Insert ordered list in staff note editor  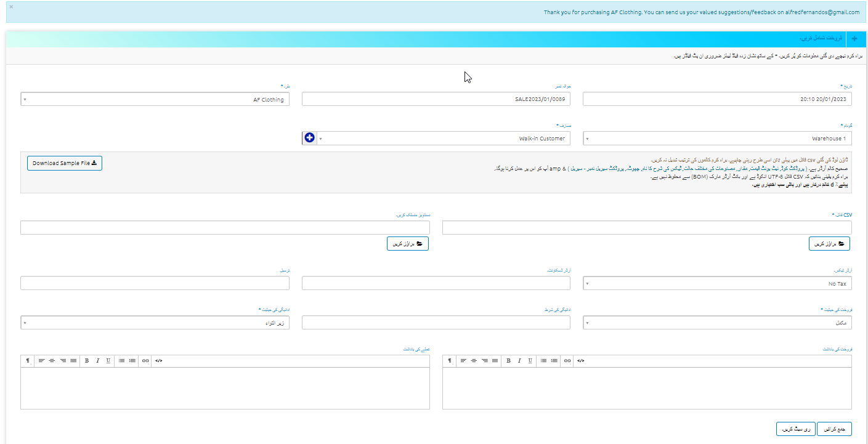coord(132,361)
